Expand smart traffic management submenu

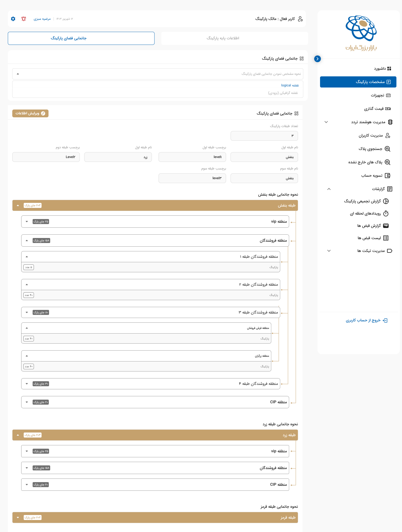point(326,122)
